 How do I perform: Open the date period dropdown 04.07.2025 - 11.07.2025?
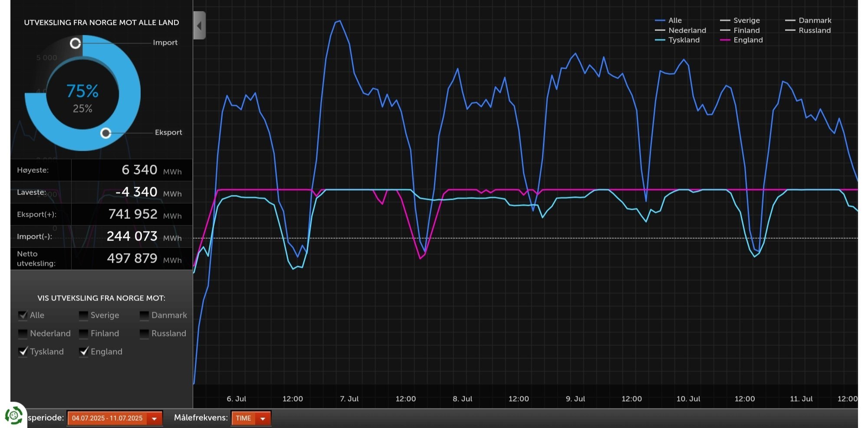click(x=115, y=418)
